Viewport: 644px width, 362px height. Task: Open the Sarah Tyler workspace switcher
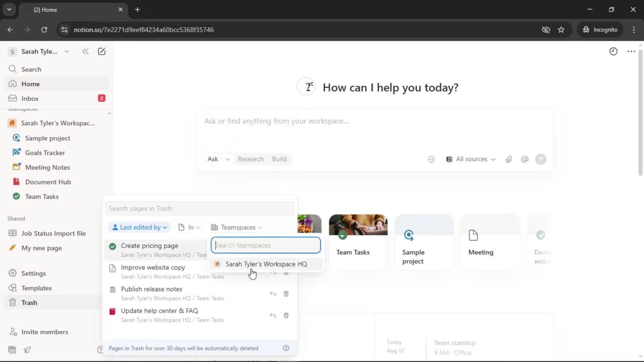point(39,51)
